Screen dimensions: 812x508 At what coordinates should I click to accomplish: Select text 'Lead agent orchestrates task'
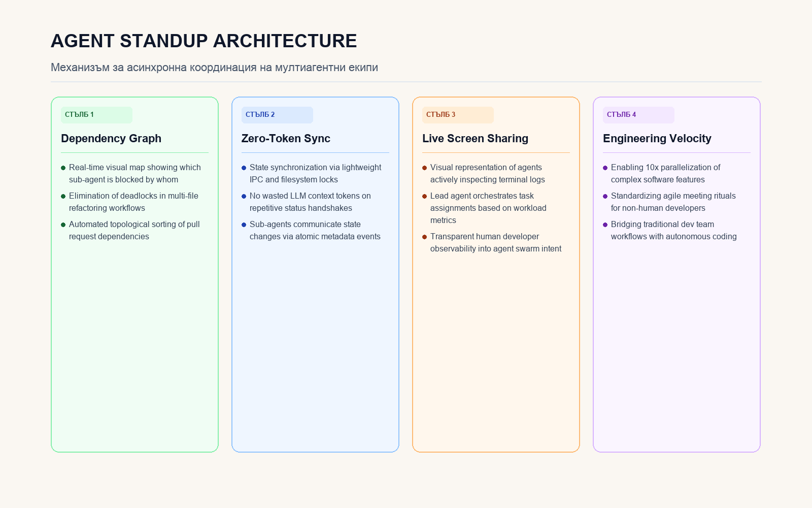coord(482,196)
